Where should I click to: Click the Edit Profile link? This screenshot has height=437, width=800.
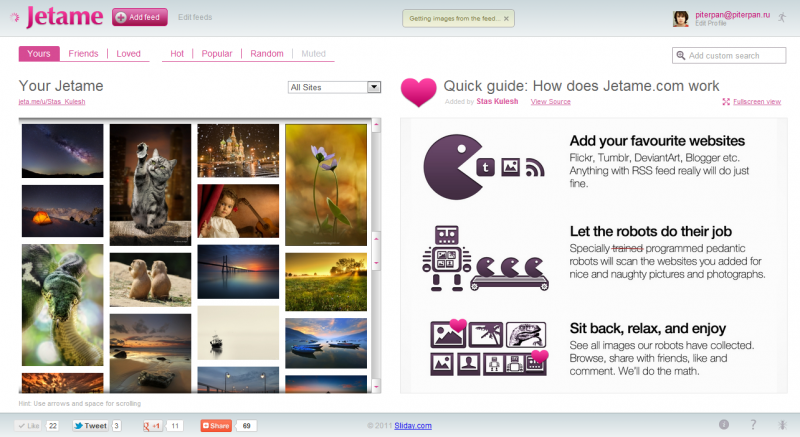click(710, 23)
